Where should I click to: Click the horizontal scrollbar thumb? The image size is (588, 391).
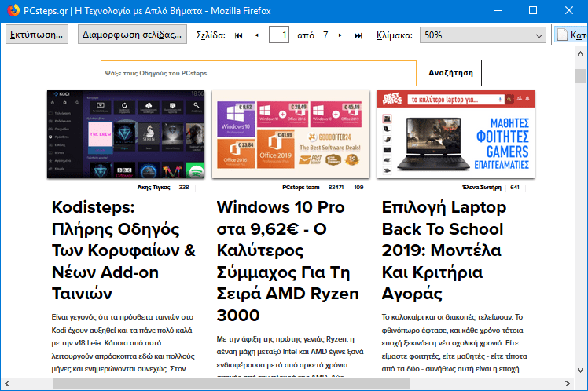[231, 383]
